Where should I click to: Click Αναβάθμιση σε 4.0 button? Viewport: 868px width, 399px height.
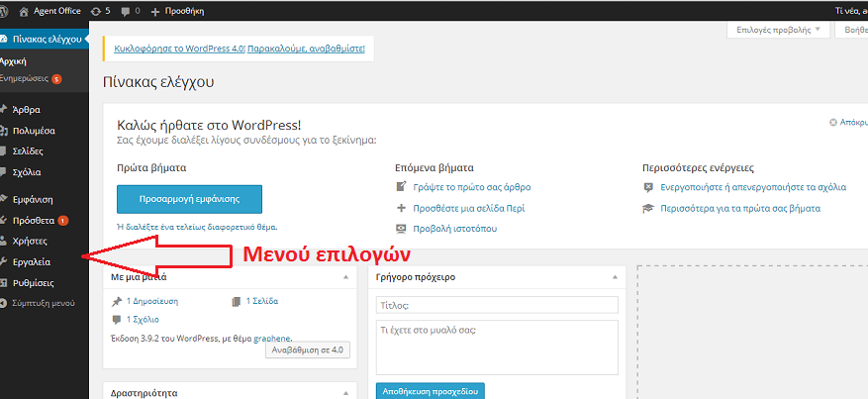308,349
